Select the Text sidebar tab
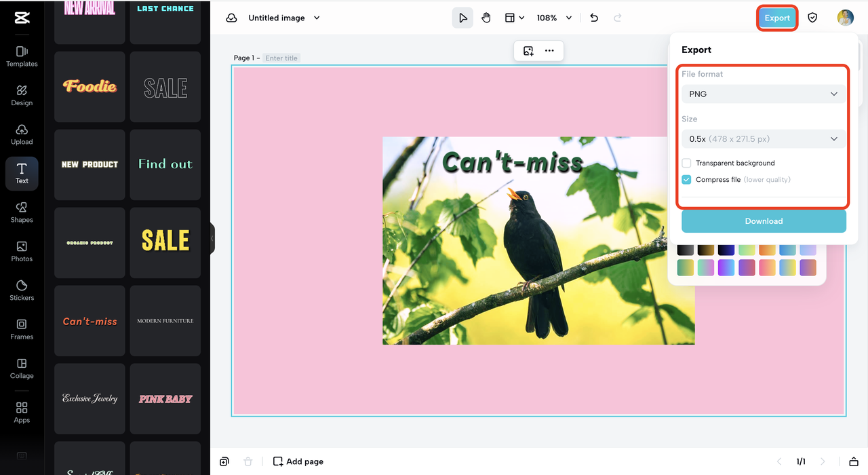This screenshot has height=475, width=868. point(22,174)
